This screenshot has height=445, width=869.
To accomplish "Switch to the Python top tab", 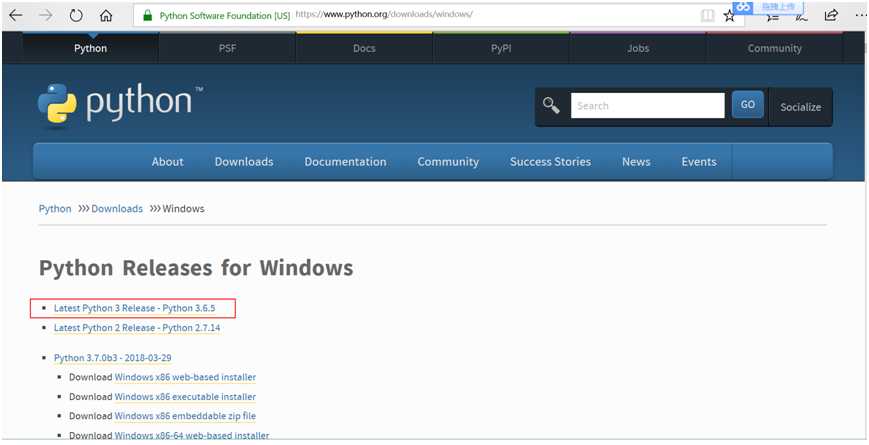I will pos(90,48).
